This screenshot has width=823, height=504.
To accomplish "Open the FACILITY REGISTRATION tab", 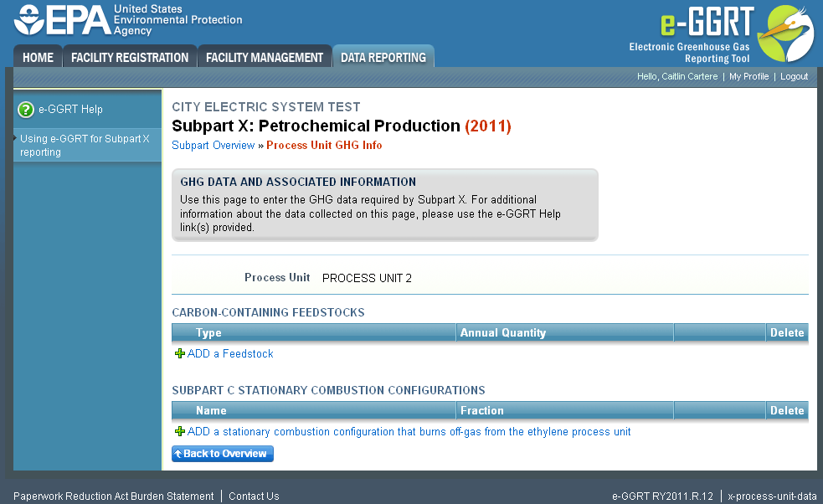I will [130, 57].
